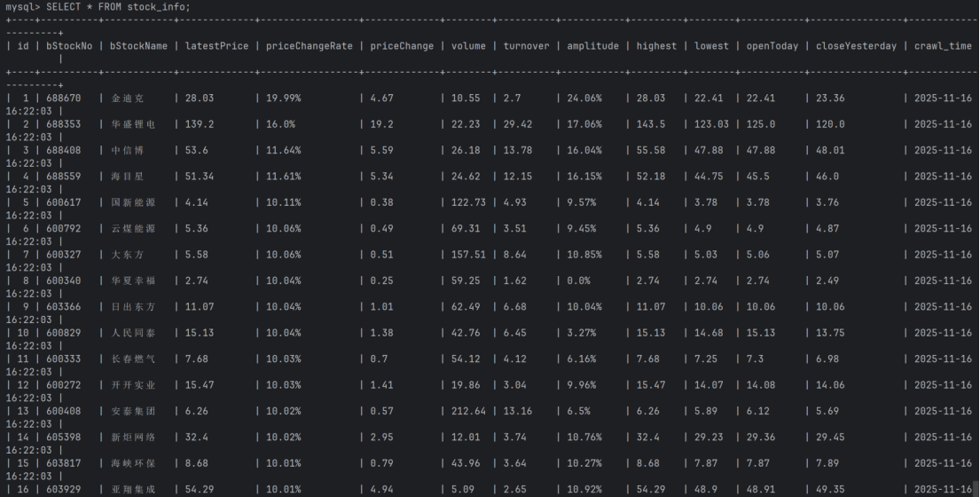Select stock number 605398
980x497 pixels.
tap(63, 437)
